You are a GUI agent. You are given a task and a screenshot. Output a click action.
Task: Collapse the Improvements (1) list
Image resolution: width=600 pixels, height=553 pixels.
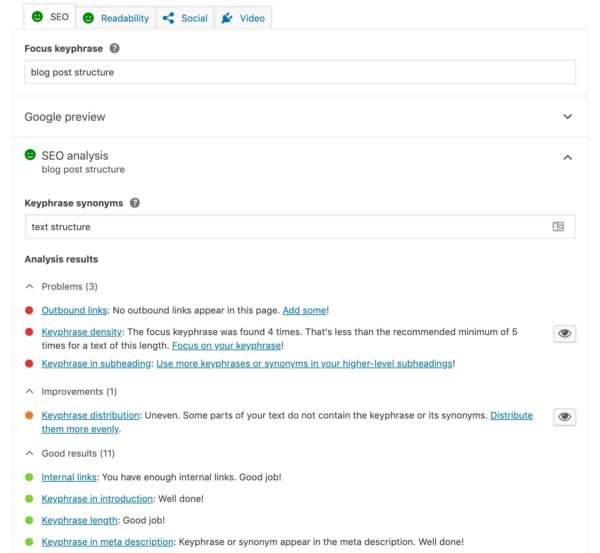pyautogui.click(x=29, y=391)
